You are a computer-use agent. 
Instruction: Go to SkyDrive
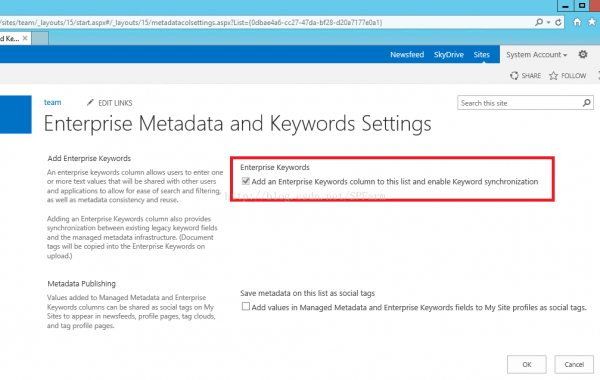click(x=448, y=55)
